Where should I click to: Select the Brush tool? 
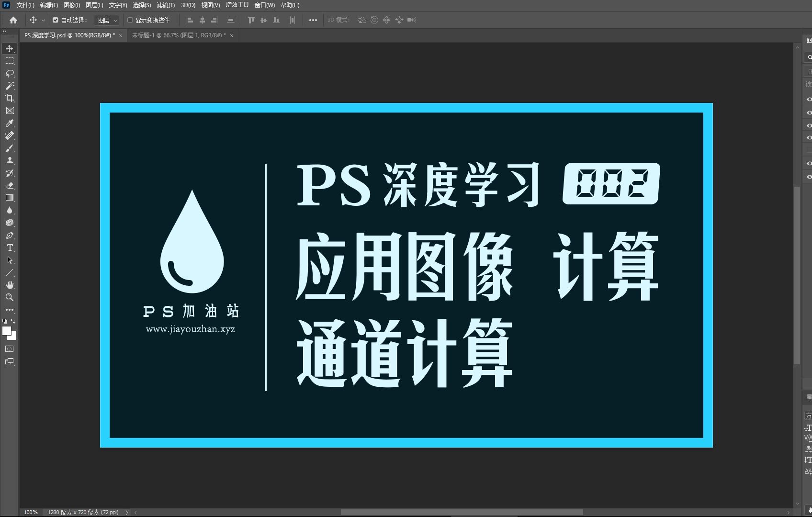(x=10, y=148)
